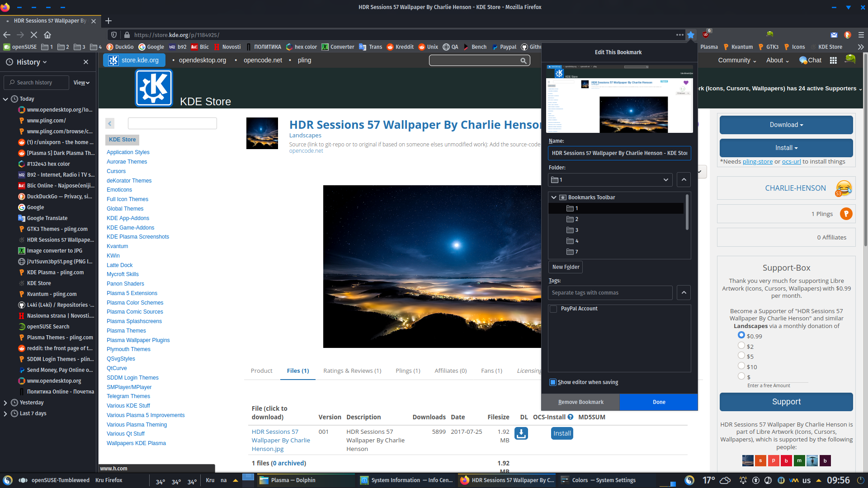Viewport: 868px width, 488px height.
Task: Stop loading the page
Action: click(x=34, y=35)
